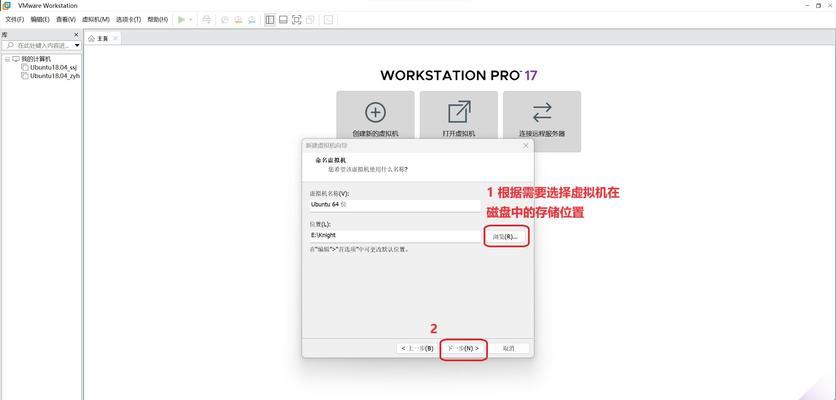Click the send Ctrl+Alt+Del toolbar icon
Viewport: 836px width, 400px height.
pos(206,20)
